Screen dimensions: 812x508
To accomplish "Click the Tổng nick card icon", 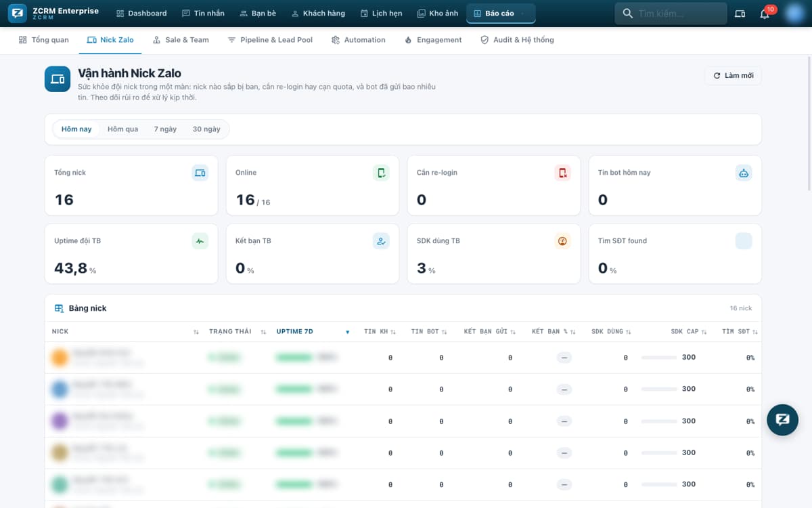I will coord(200,173).
